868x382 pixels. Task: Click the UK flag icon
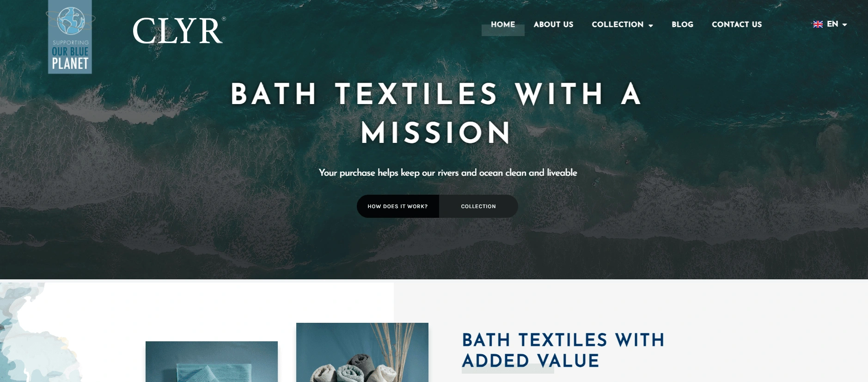tap(818, 25)
